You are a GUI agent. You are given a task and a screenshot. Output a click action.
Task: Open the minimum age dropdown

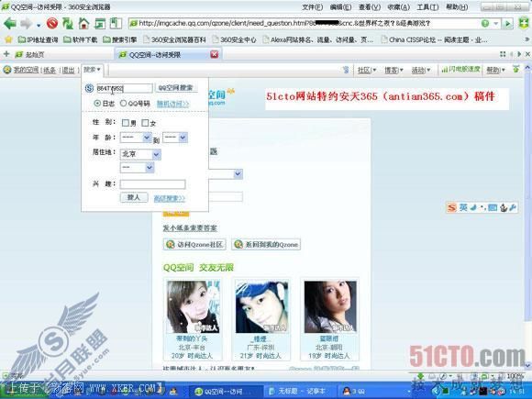136,138
